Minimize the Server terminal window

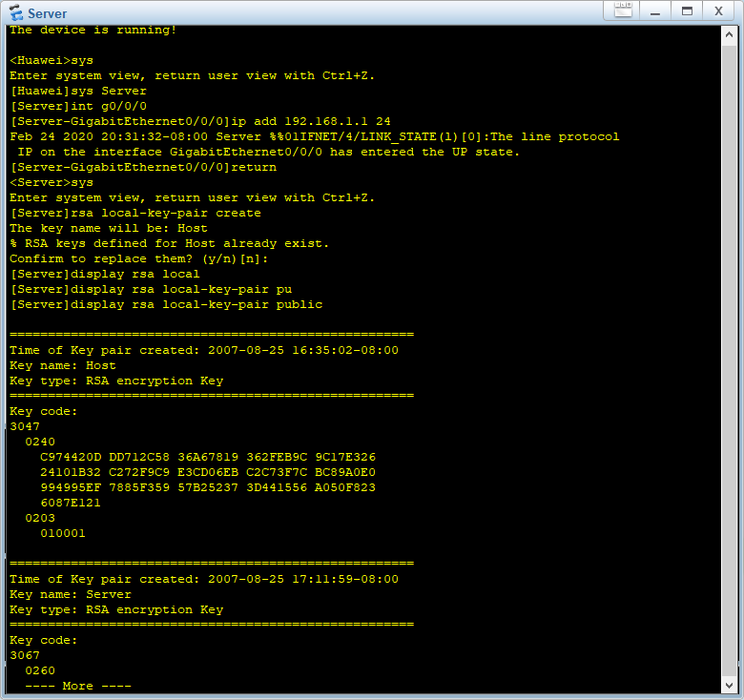coord(655,10)
